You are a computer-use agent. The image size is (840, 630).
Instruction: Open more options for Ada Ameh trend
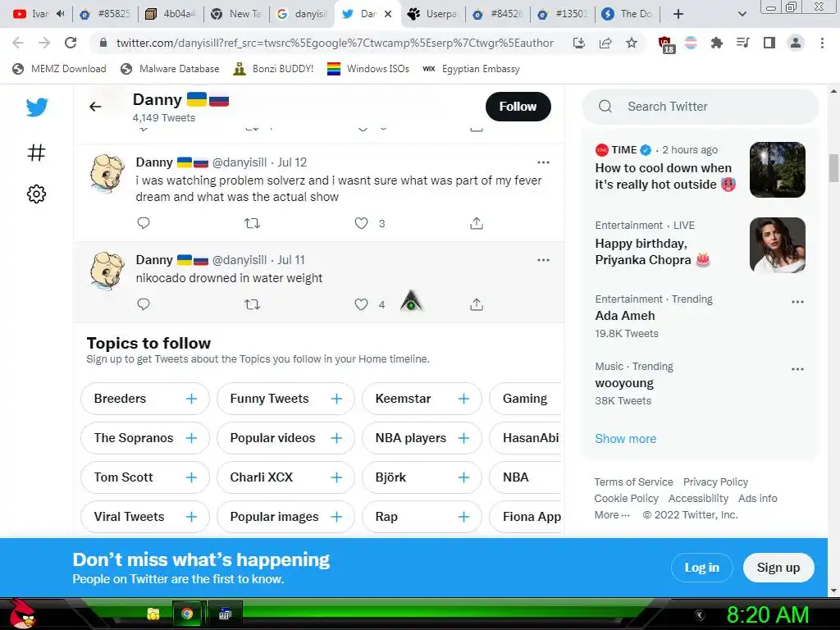(797, 302)
